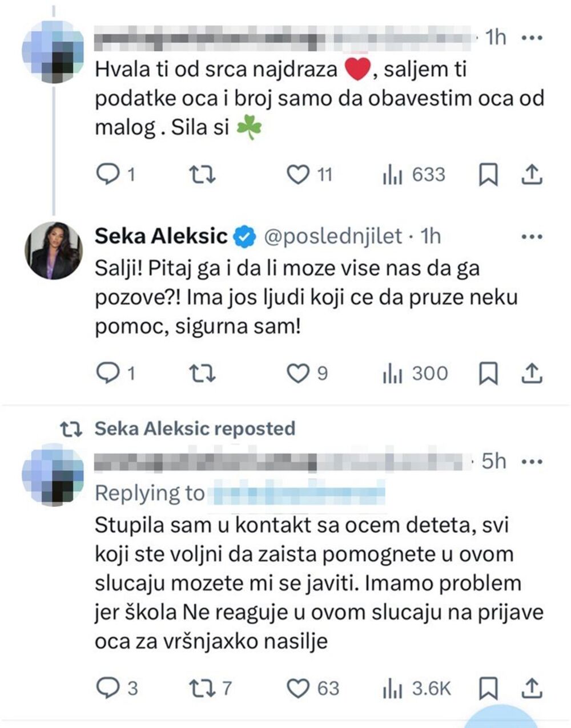Screen dimensions: 571x728
Task: Share the "Hvala ti od srca" tweet
Action: click(531, 174)
